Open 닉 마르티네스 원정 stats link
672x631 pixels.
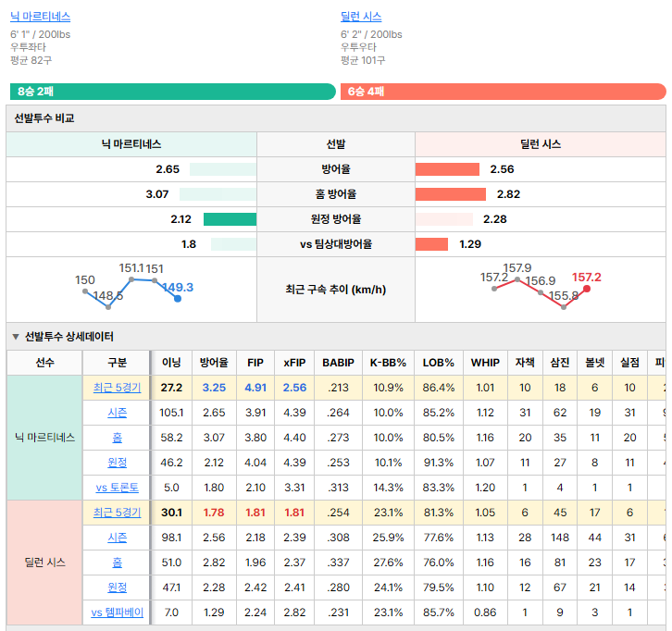pos(117,463)
